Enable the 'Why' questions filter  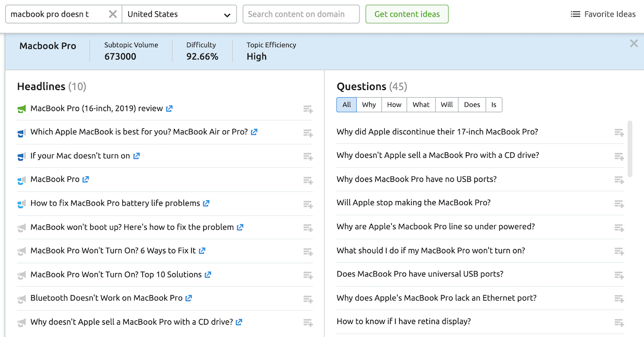(x=369, y=105)
